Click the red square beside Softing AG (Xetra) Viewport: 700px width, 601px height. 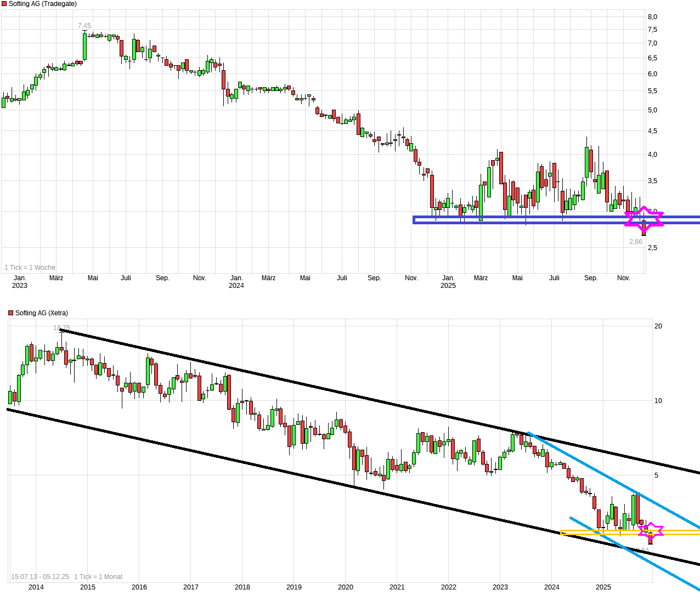[10, 313]
